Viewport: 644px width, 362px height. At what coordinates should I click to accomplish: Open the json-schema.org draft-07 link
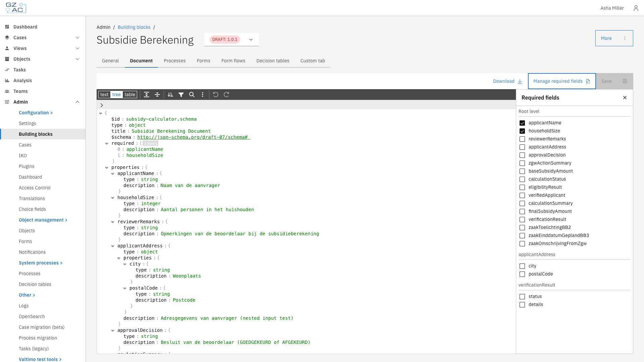coord(194,137)
